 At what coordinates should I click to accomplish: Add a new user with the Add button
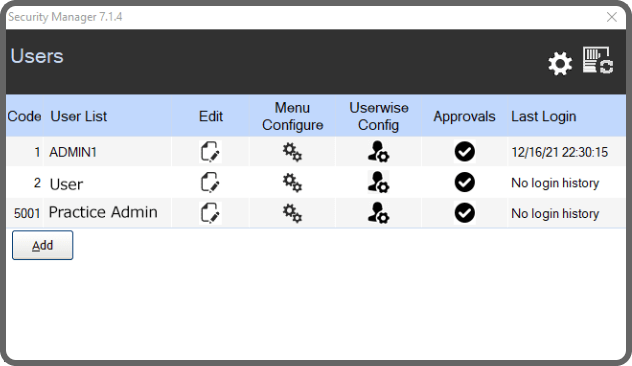click(x=42, y=245)
